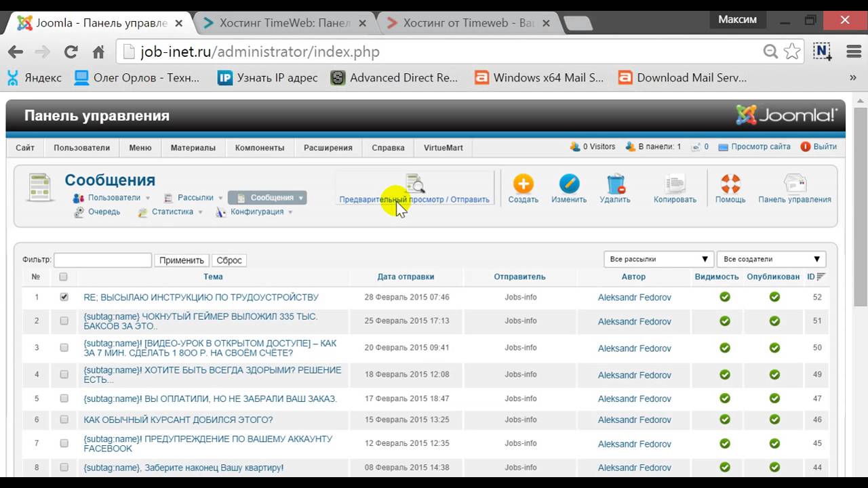This screenshot has height=488, width=868.
Task: Open Все рассылки dropdown
Action: pos(658,259)
